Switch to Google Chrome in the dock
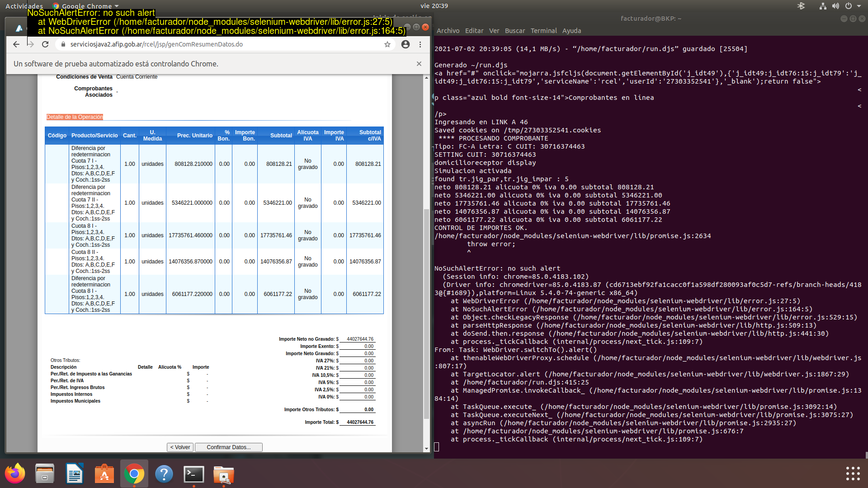Screen dimensions: 868x488 point(134,474)
